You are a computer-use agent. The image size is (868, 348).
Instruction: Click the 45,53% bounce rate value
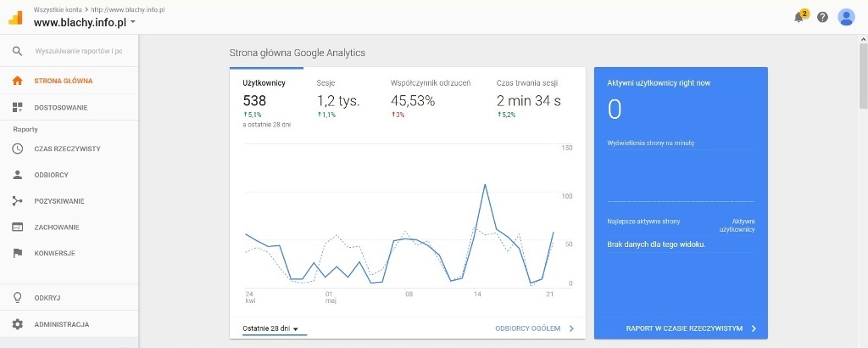(x=413, y=101)
